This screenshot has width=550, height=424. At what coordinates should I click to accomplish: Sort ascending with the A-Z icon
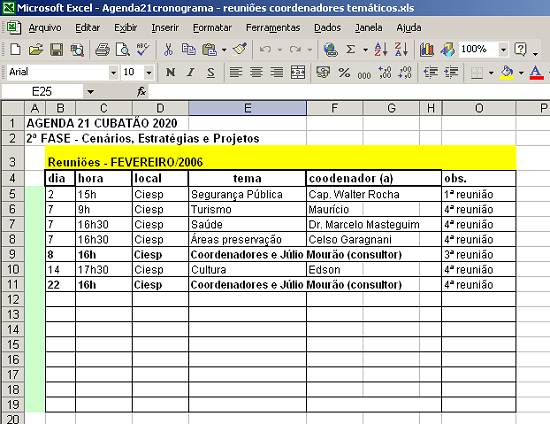(x=381, y=49)
